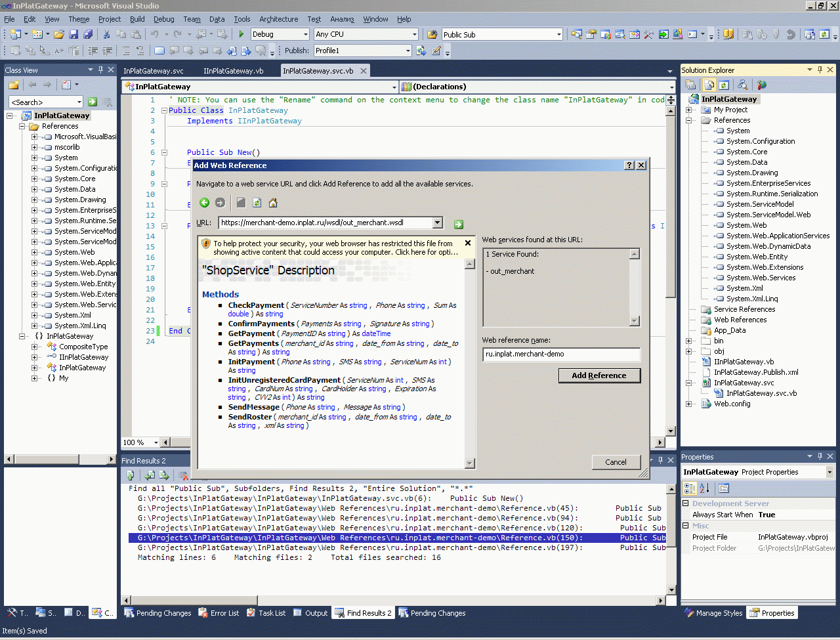The height and width of the screenshot is (640, 840).
Task: Expand the References node in Solution Explorer
Action: click(x=689, y=120)
